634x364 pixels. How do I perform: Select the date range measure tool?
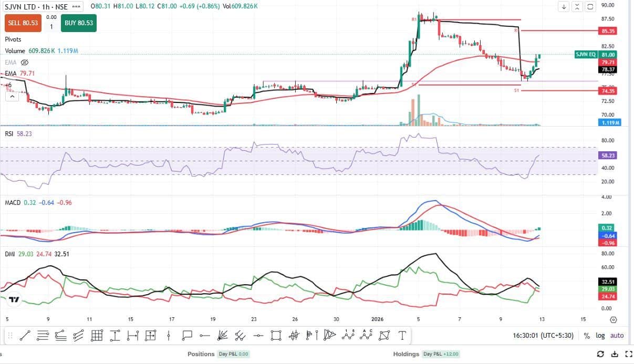[x=132, y=335]
